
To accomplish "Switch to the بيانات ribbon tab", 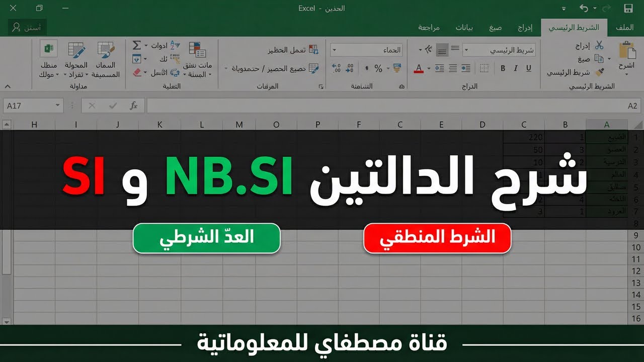I will click(464, 27).
